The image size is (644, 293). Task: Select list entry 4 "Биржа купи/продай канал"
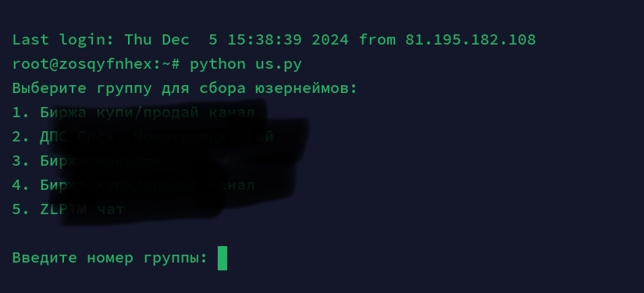tap(133, 185)
